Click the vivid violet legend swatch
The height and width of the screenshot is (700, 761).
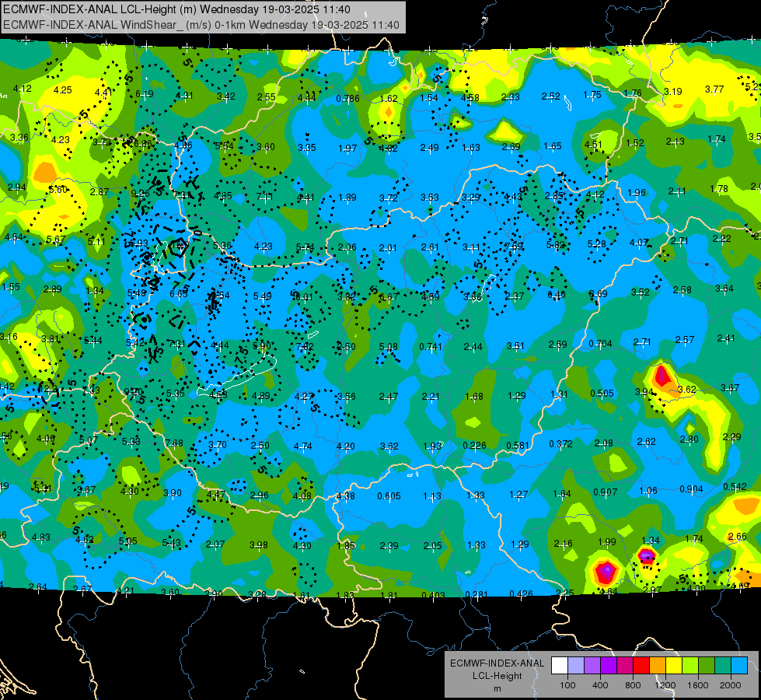pos(609,666)
